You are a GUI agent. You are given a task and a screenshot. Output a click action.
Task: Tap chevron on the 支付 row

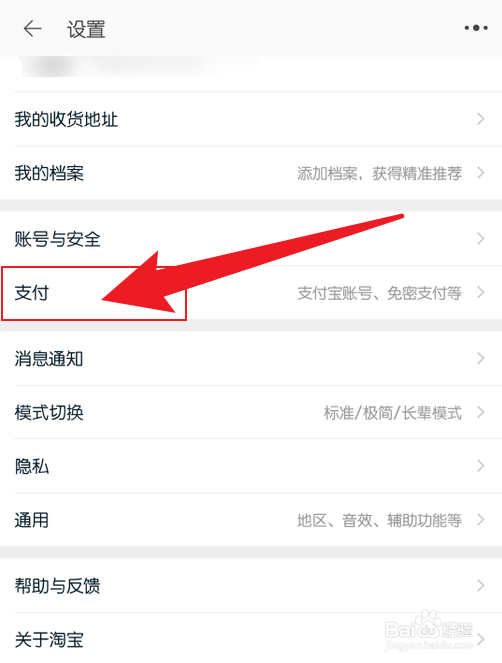(480, 292)
